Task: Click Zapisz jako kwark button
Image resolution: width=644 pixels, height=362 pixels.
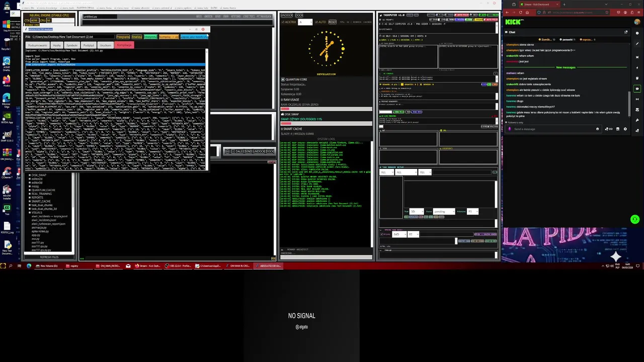Action: [194, 37]
